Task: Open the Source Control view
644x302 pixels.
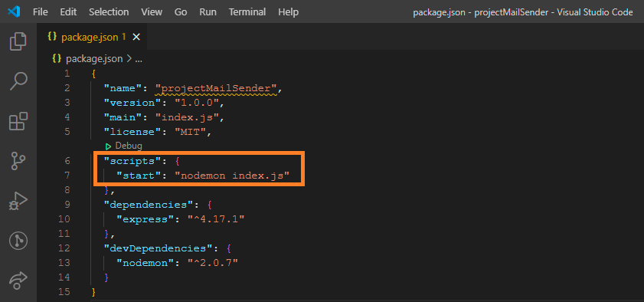Action: (x=18, y=162)
